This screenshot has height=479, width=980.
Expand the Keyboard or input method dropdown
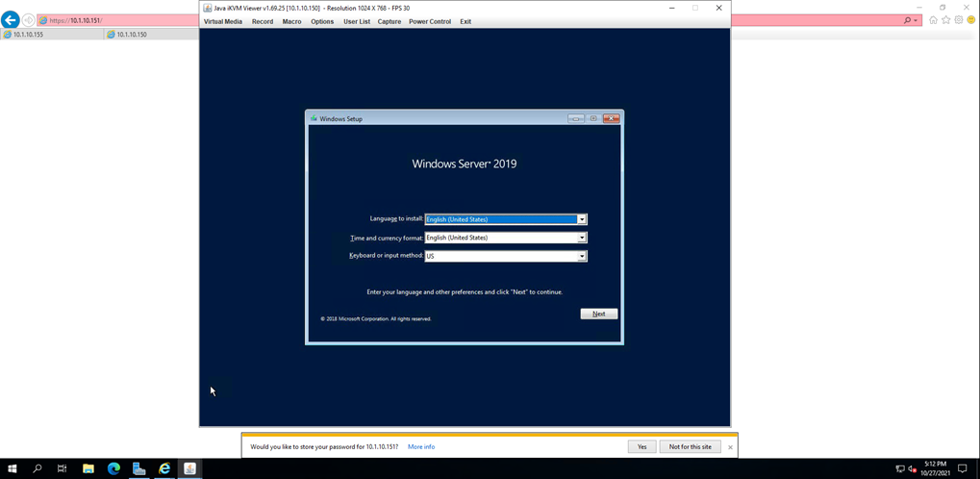click(582, 256)
